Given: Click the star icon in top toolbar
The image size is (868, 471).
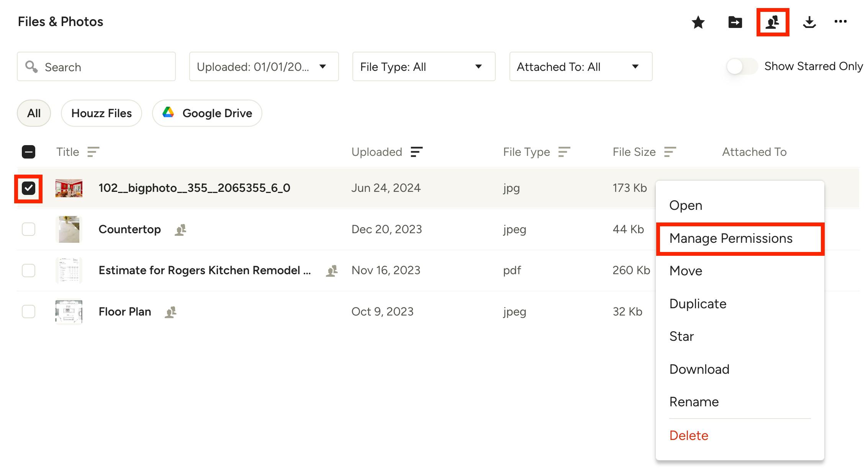Looking at the screenshot, I should click(698, 22).
